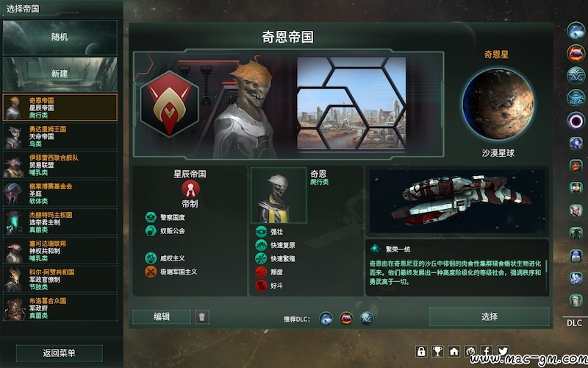
Task: Click the 奇恩星 planet thumbnail
Action: (498, 104)
